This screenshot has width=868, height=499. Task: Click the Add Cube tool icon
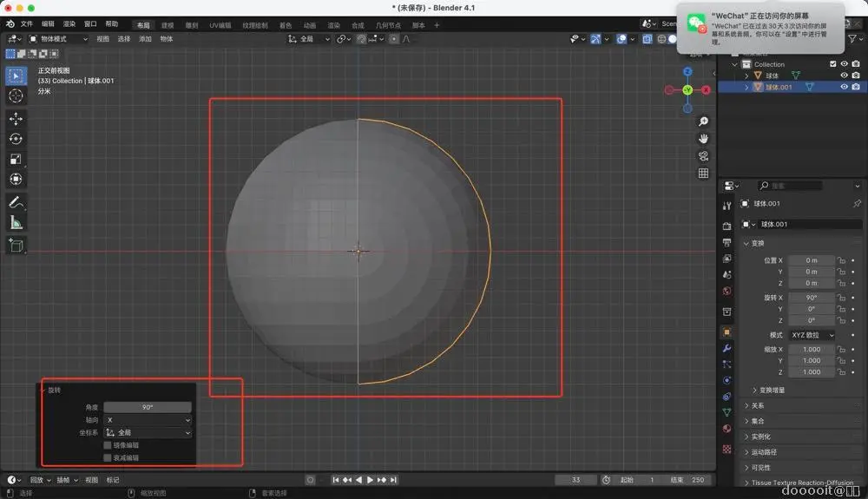click(x=16, y=246)
